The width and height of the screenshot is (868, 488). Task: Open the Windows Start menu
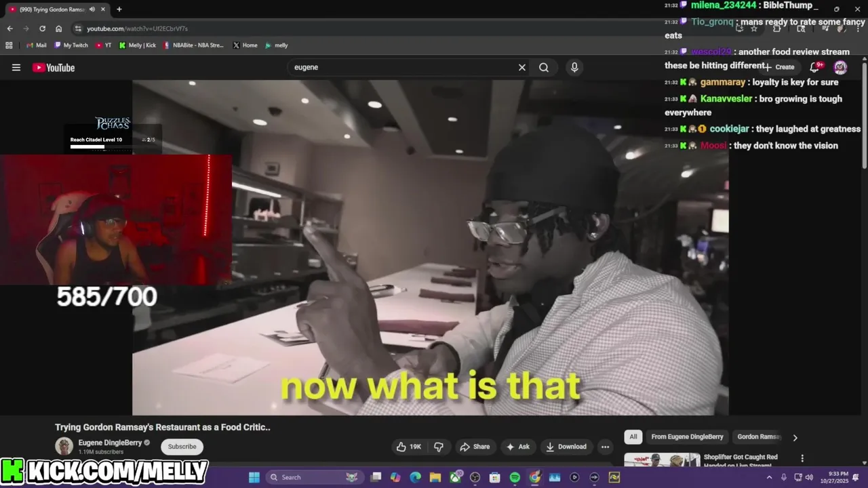[x=254, y=477]
